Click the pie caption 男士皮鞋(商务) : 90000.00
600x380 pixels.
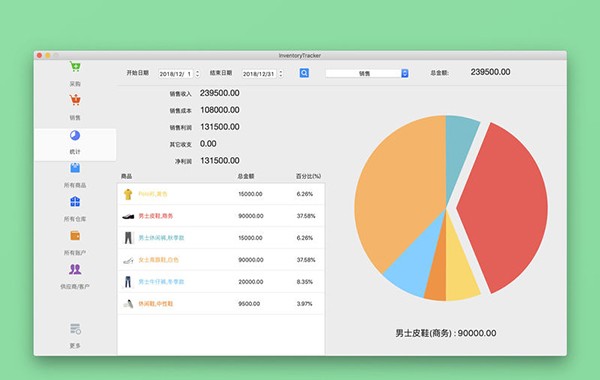pos(446,333)
